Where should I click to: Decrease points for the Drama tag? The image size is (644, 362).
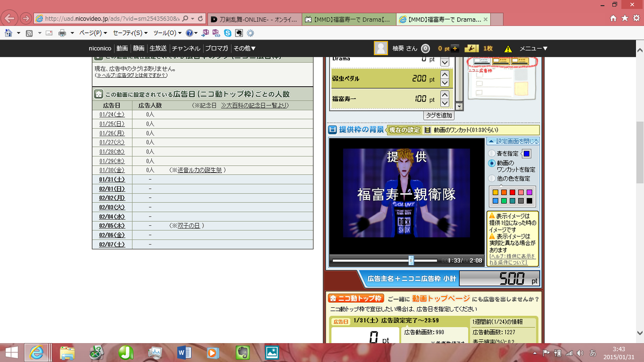point(444,62)
